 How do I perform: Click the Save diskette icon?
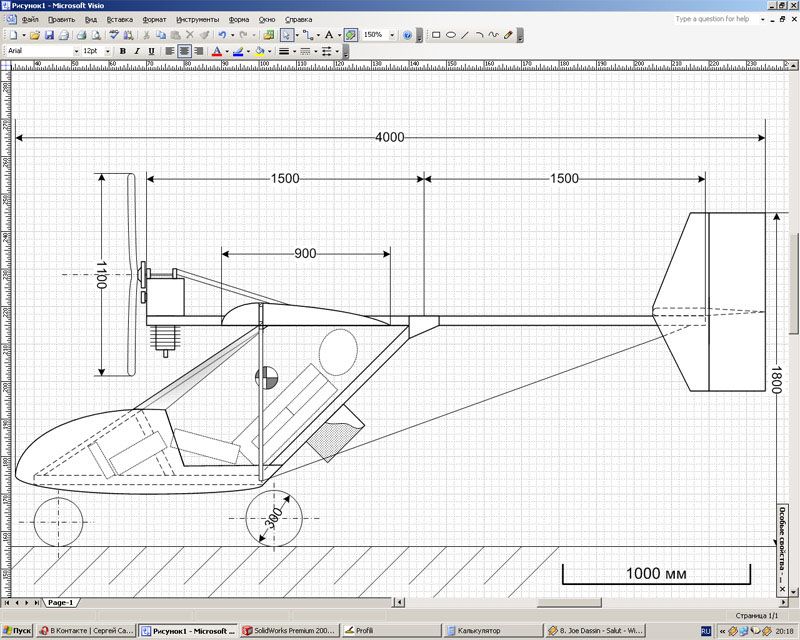click(49, 34)
